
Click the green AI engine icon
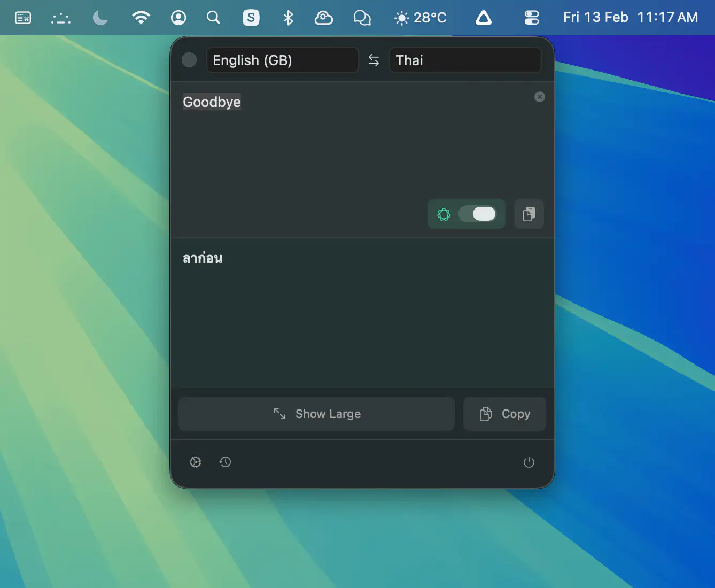(444, 214)
